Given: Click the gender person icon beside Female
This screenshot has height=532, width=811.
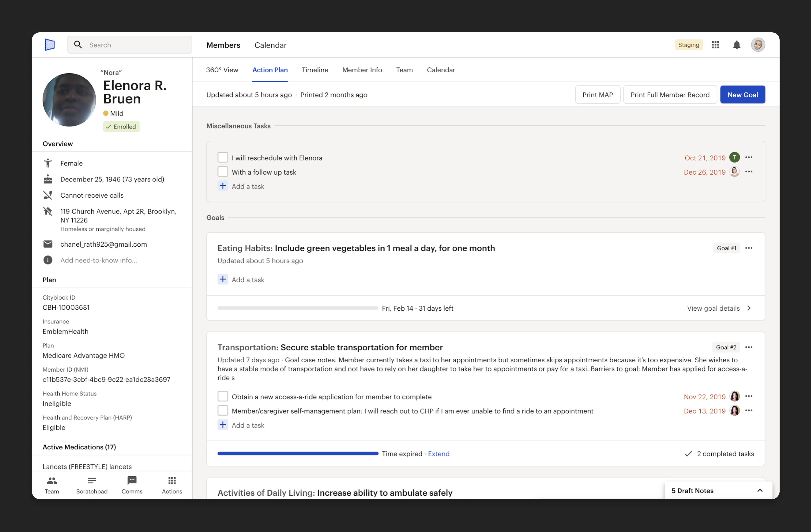Looking at the screenshot, I should click(x=48, y=163).
